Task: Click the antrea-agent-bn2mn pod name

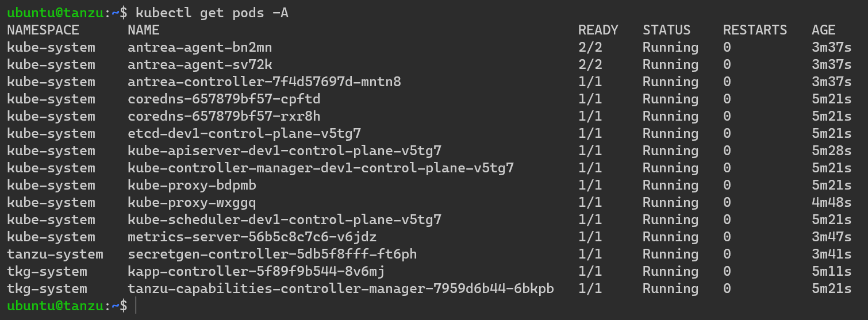Action: tap(199, 47)
